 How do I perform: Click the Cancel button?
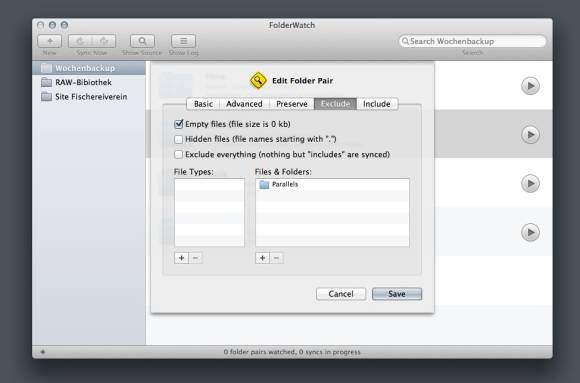(x=341, y=294)
